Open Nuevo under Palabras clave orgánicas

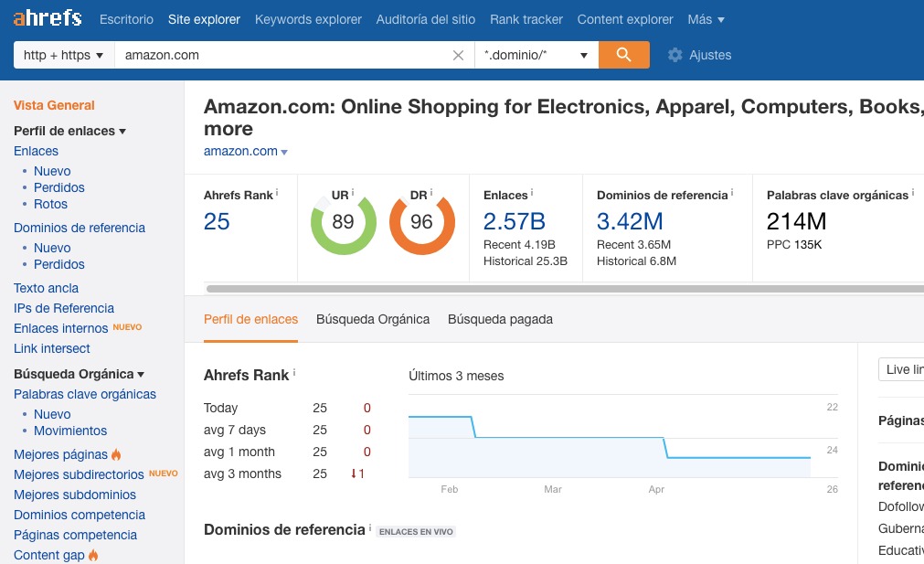click(x=52, y=414)
